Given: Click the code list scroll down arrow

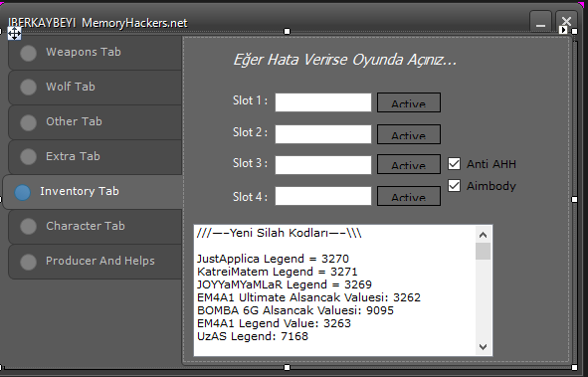Looking at the screenshot, I should click(x=483, y=347).
